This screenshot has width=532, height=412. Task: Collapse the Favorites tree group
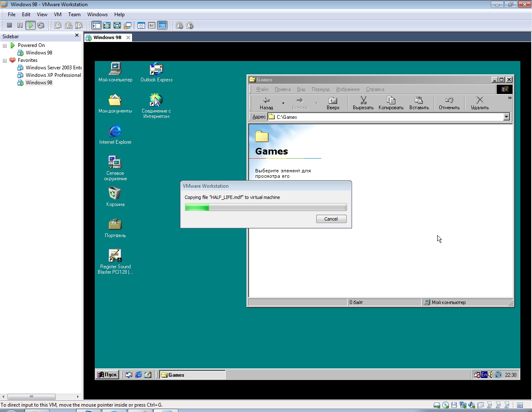tap(5, 61)
